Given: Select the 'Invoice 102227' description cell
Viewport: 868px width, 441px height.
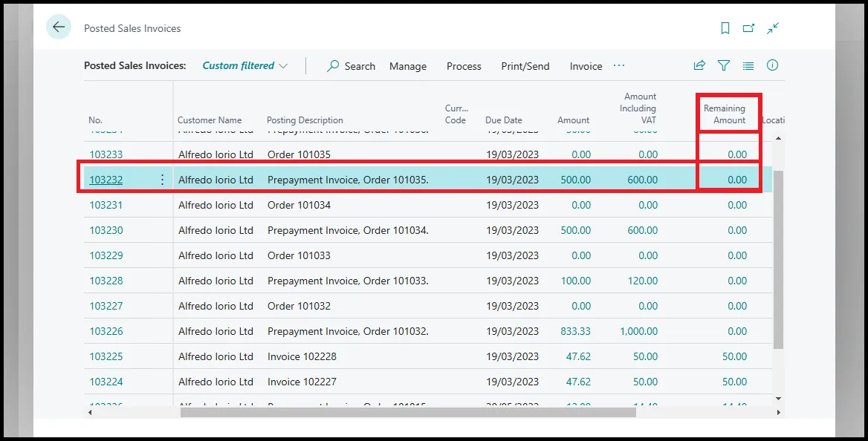Looking at the screenshot, I should point(302,382).
